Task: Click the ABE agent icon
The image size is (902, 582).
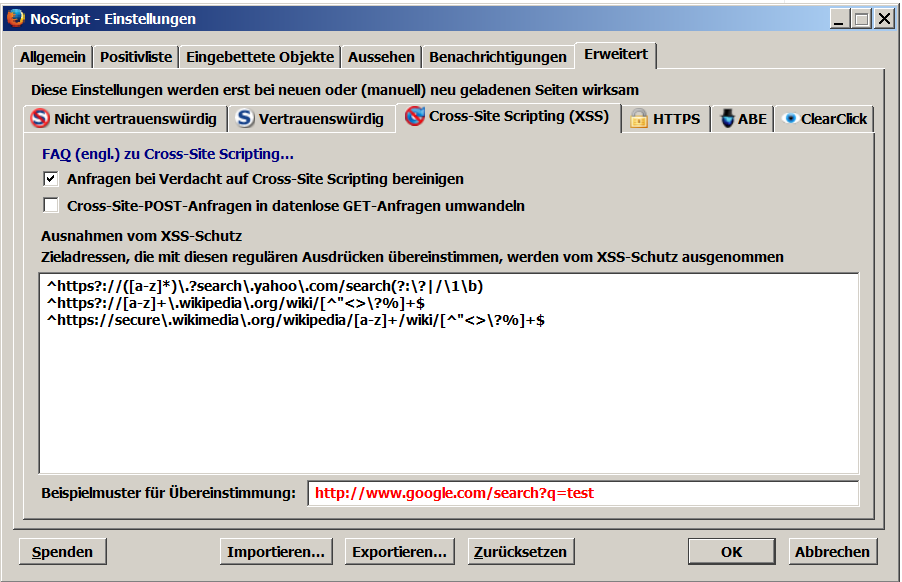Action: 727,118
